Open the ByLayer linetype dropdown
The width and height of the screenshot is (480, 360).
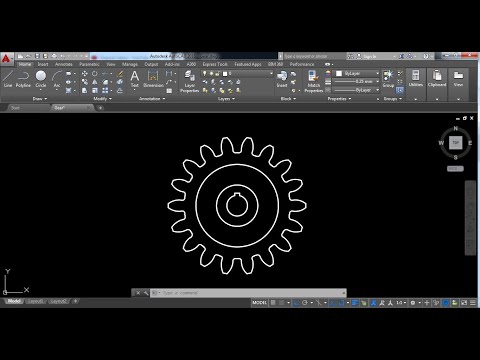(357, 90)
